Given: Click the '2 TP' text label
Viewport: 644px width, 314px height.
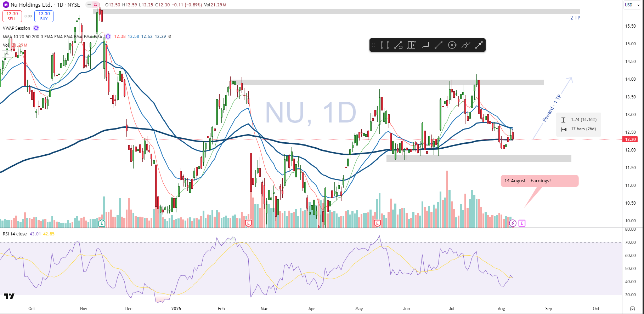Looking at the screenshot, I should (x=575, y=18).
